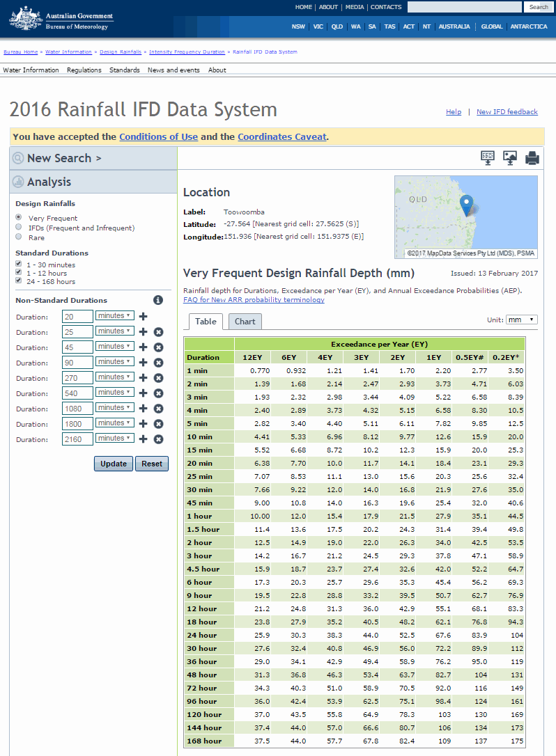Click the duration field containing 2160
The height and width of the screenshot is (756, 556).
(77, 439)
